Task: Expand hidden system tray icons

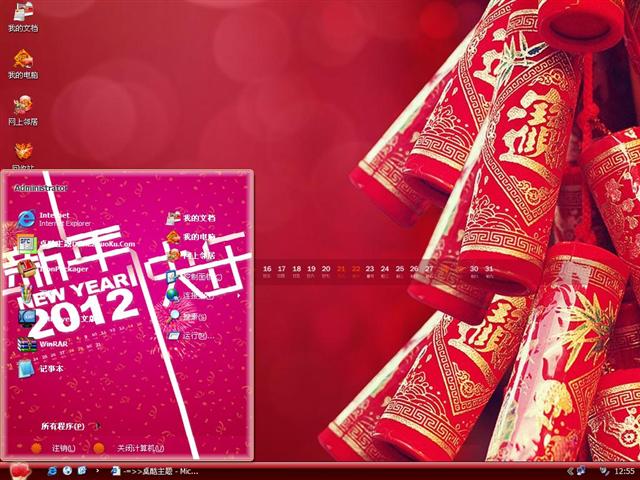Action: pyautogui.click(x=570, y=471)
